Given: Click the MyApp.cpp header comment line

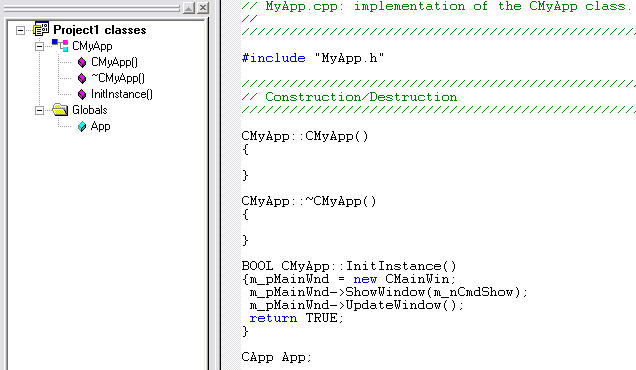Looking at the screenshot, I should [x=437, y=6].
